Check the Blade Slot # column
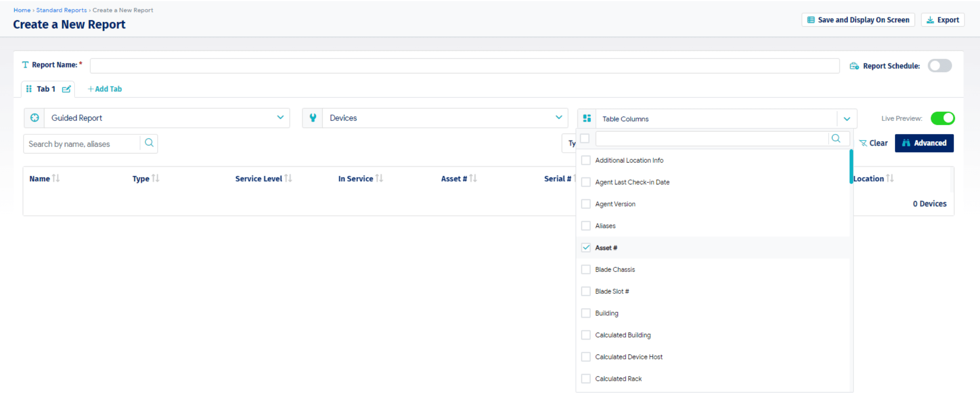The width and height of the screenshot is (980, 406). [586, 291]
